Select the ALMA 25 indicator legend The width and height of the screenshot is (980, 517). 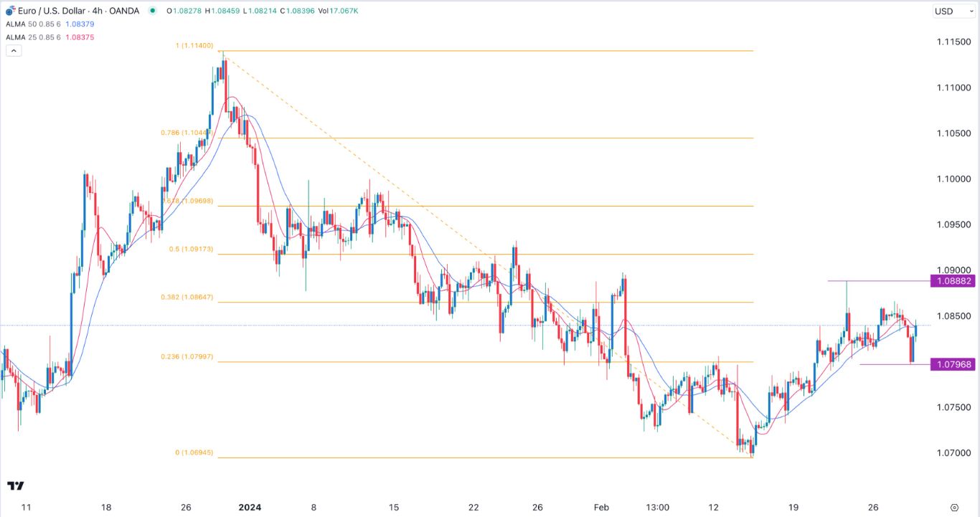pyautogui.click(x=34, y=37)
